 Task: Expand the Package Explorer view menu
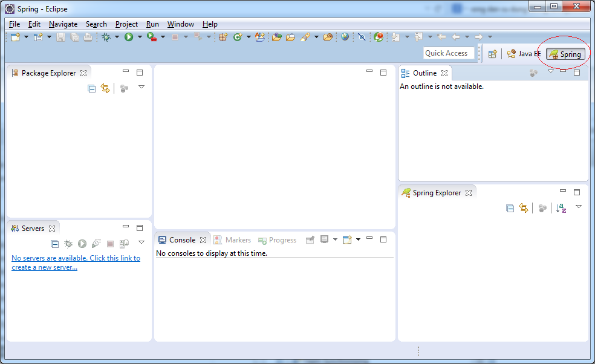141,88
